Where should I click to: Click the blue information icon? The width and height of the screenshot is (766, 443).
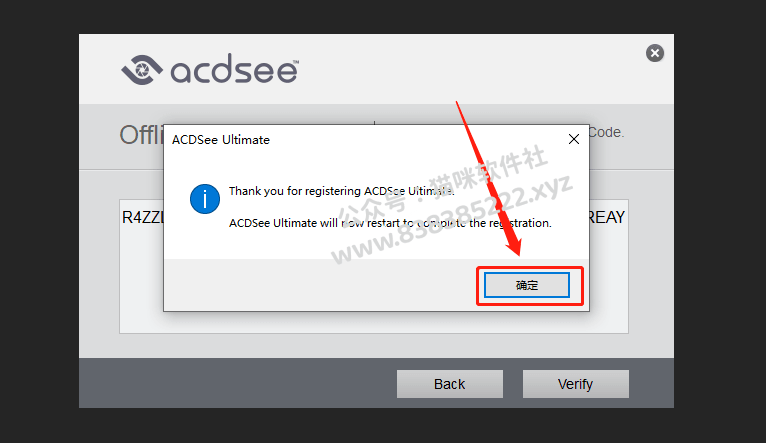tap(205, 199)
